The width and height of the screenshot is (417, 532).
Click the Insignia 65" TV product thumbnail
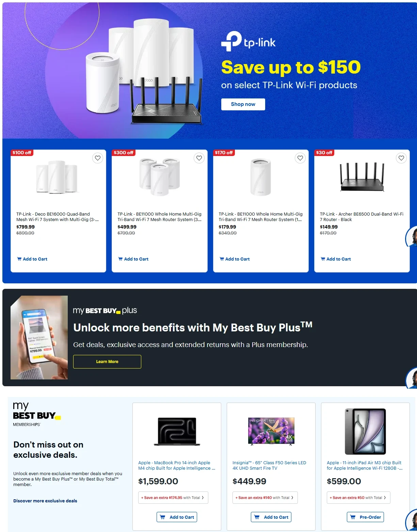tap(271, 431)
